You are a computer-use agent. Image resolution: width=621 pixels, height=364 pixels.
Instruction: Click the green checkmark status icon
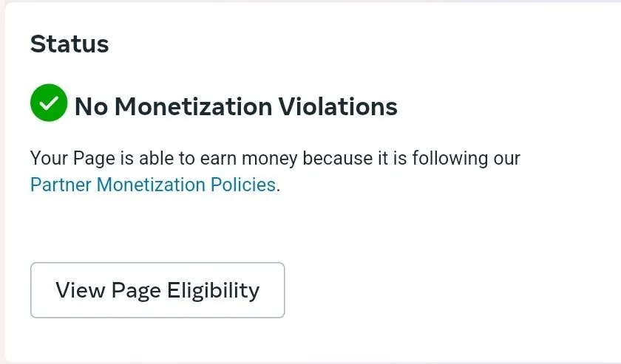click(49, 103)
